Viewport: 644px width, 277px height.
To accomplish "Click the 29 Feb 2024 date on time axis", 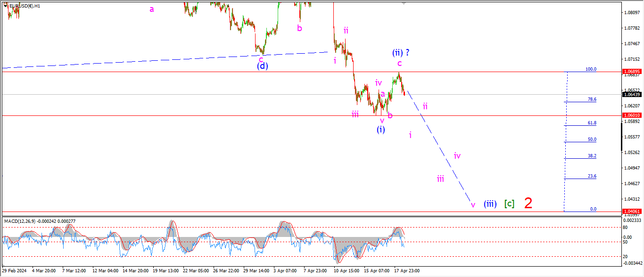I will pos(15,271).
